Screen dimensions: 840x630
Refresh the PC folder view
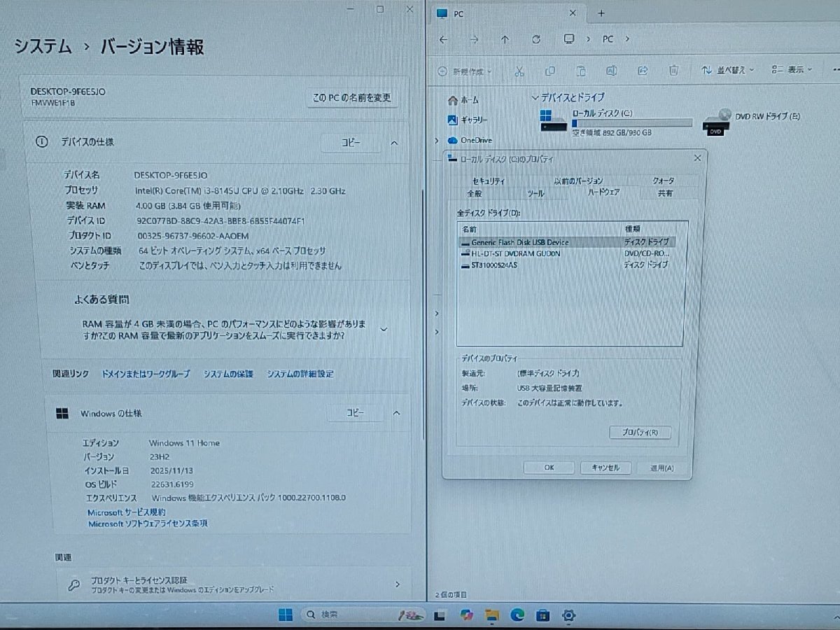pos(536,40)
